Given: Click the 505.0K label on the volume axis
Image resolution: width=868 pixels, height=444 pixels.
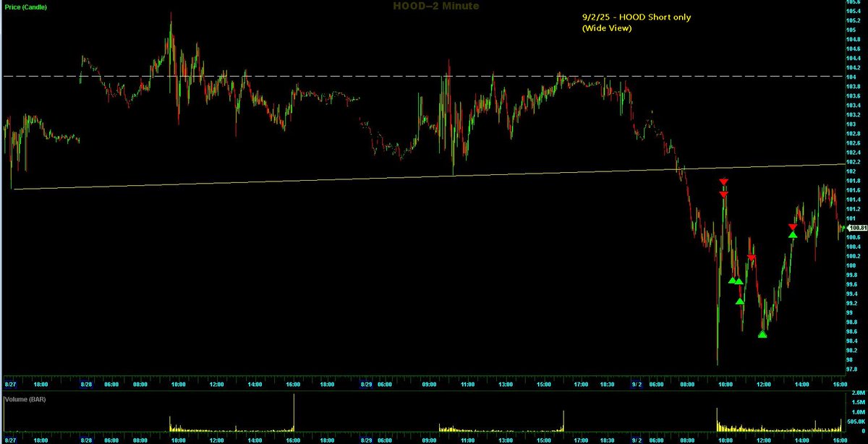Looking at the screenshot, I should (x=856, y=421).
